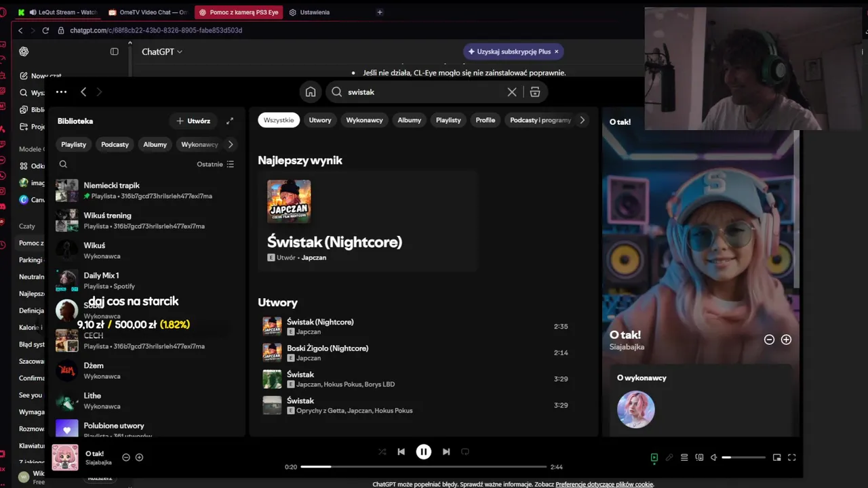The height and width of the screenshot is (488, 868).
Task: Select Podcasty i programy filter
Action: coord(540,120)
